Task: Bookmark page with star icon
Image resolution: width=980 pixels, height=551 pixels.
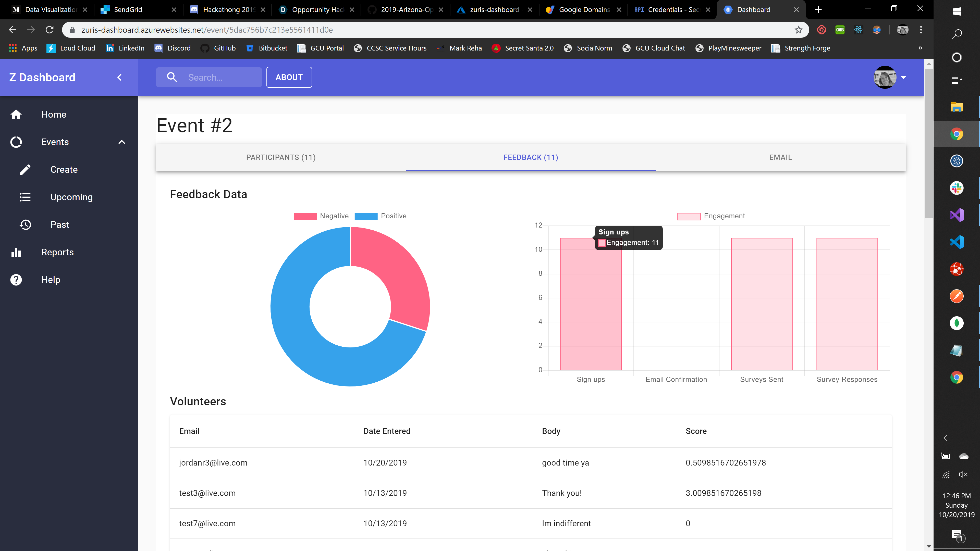Action: coord(799,30)
